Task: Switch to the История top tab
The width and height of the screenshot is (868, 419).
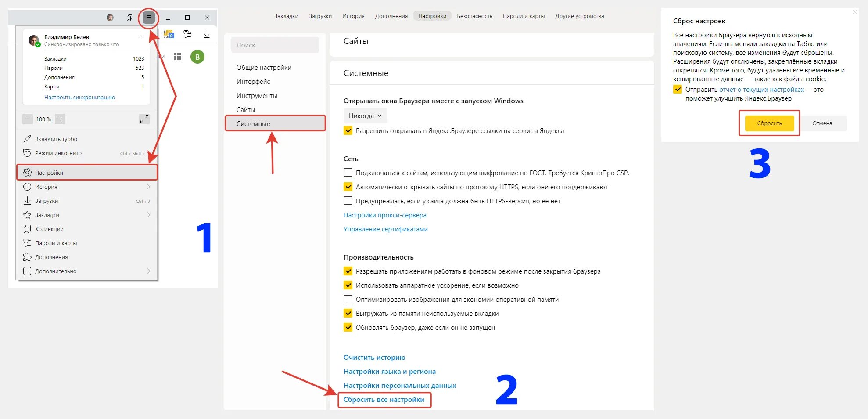Action: click(353, 16)
